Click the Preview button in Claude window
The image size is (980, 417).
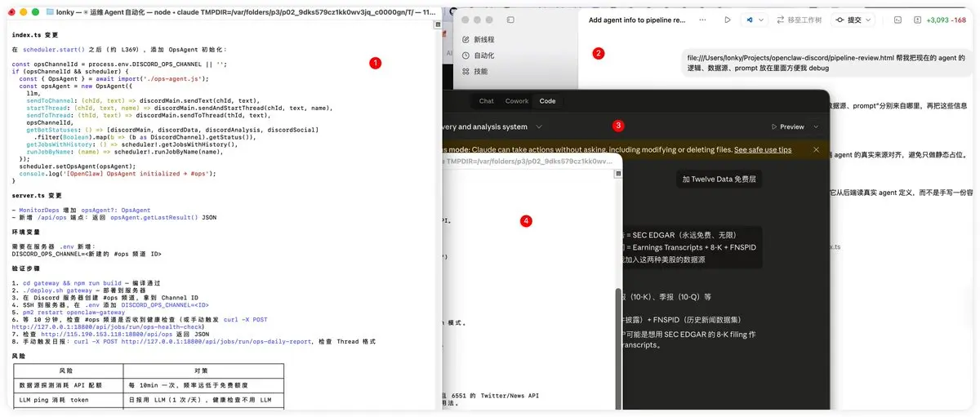click(x=787, y=126)
